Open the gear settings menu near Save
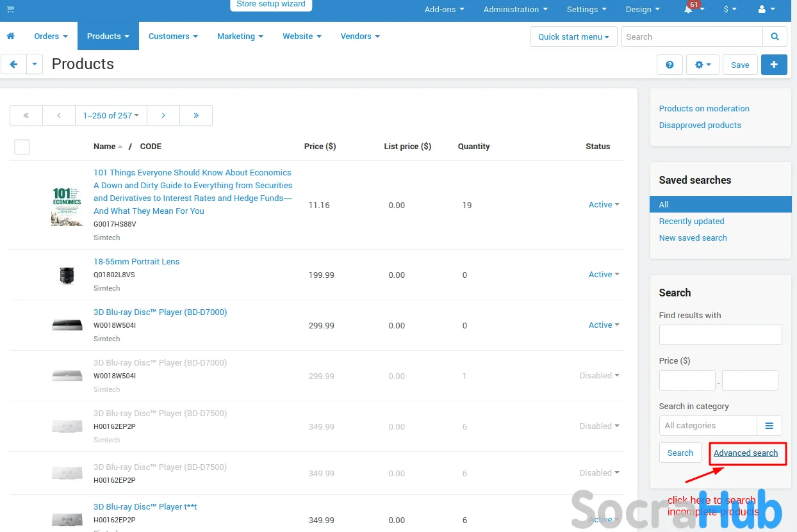Screen dimensions: 797x532 click(703, 65)
